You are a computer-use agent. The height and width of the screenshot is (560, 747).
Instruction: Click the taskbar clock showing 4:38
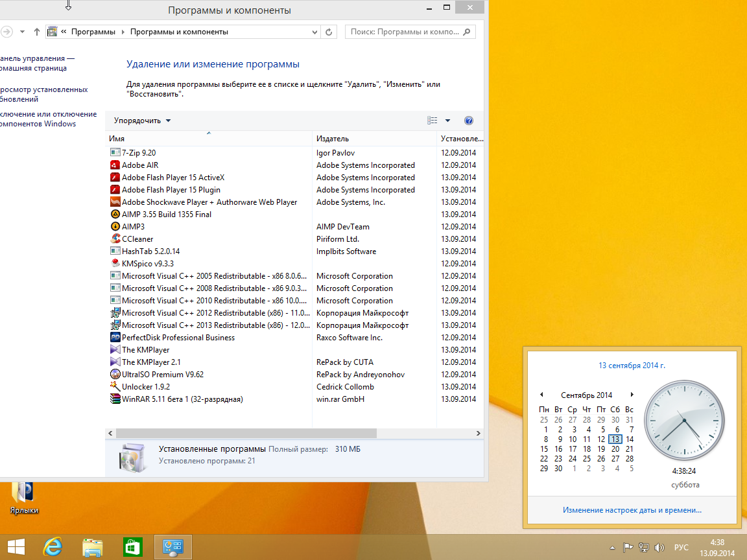point(717,548)
